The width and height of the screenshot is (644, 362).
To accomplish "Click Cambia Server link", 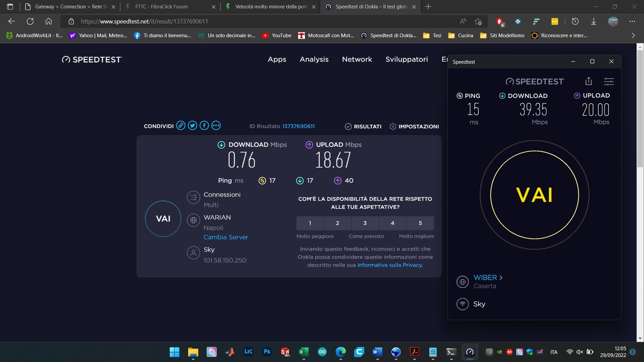I will pos(226,237).
